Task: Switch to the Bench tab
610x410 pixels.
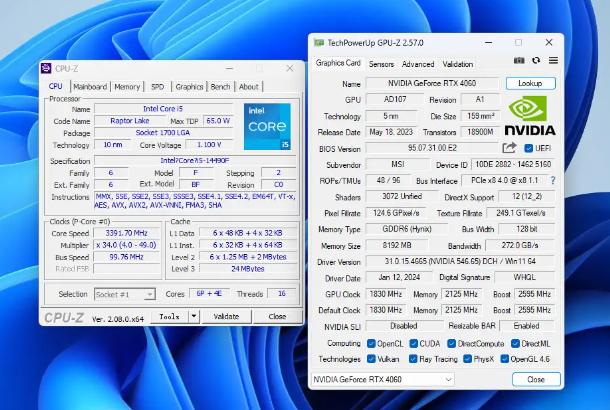Action: 220,87
